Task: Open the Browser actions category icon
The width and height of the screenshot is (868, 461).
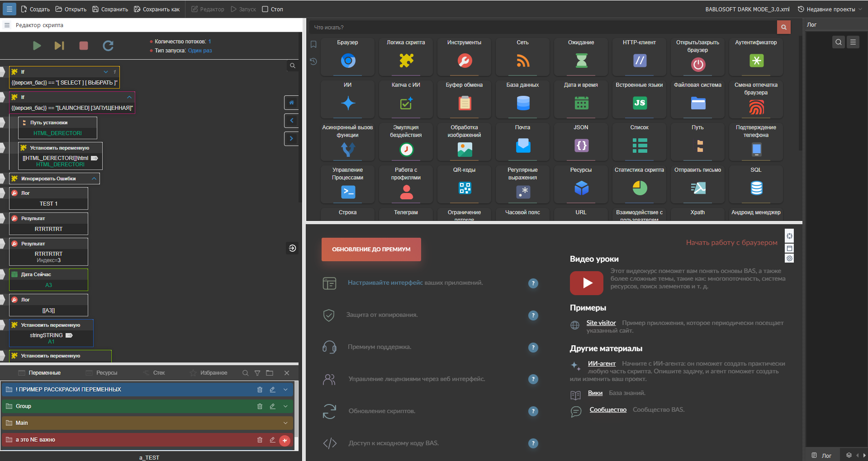Action: 348,61
